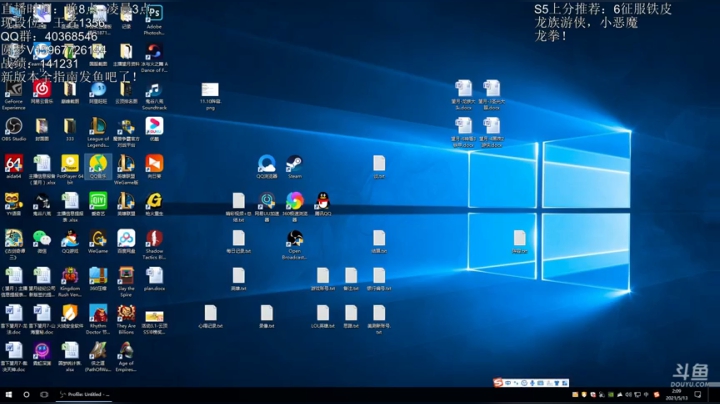This screenshot has height=404, width=720.
Task: Launch the YY Voice owl icon
Action: coord(14,205)
